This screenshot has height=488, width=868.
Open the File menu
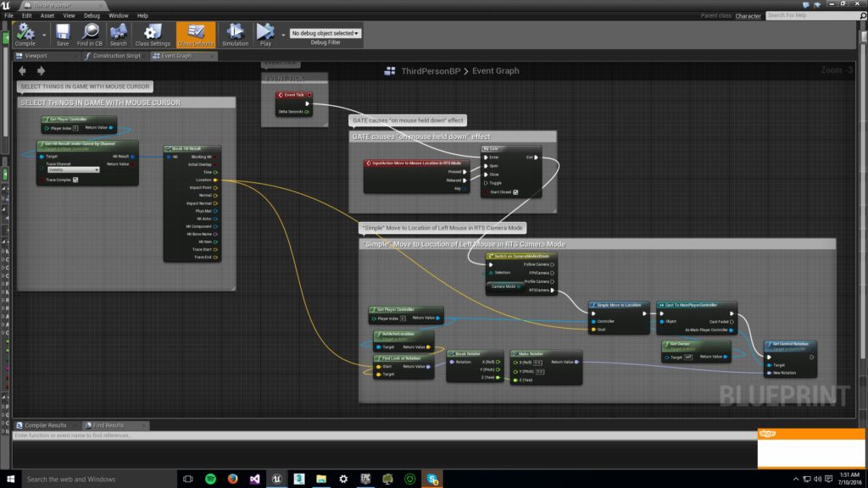click(8, 15)
